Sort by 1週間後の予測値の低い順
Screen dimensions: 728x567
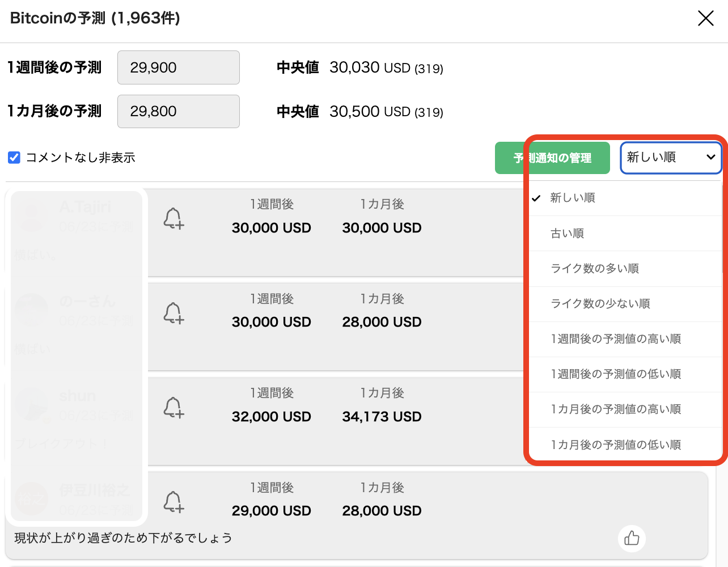[626, 374]
